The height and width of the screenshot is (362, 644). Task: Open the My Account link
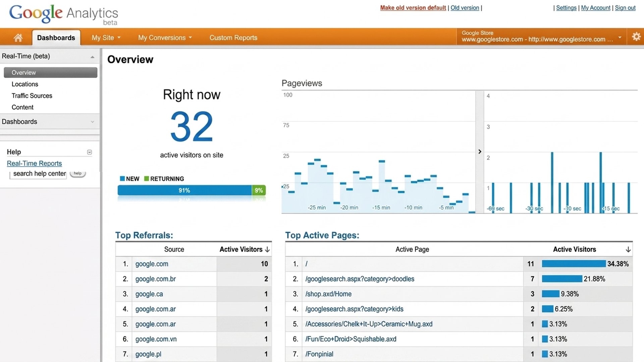point(596,8)
